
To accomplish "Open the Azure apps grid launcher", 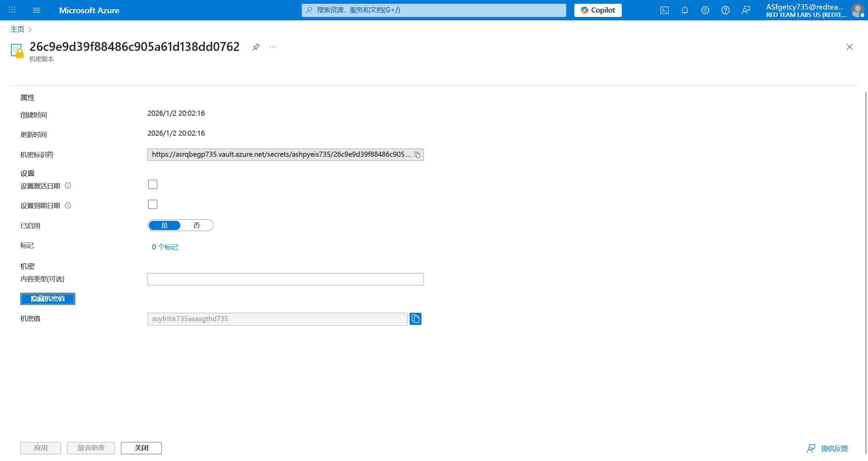I will pyautogui.click(x=12, y=10).
